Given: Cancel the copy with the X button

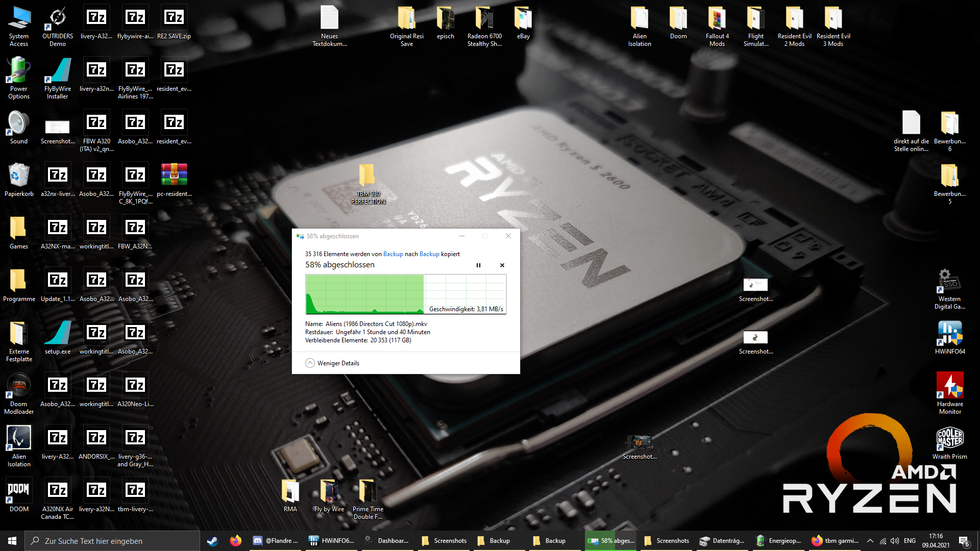Looking at the screenshot, I should pyautogui.click(x=502, y=265).
